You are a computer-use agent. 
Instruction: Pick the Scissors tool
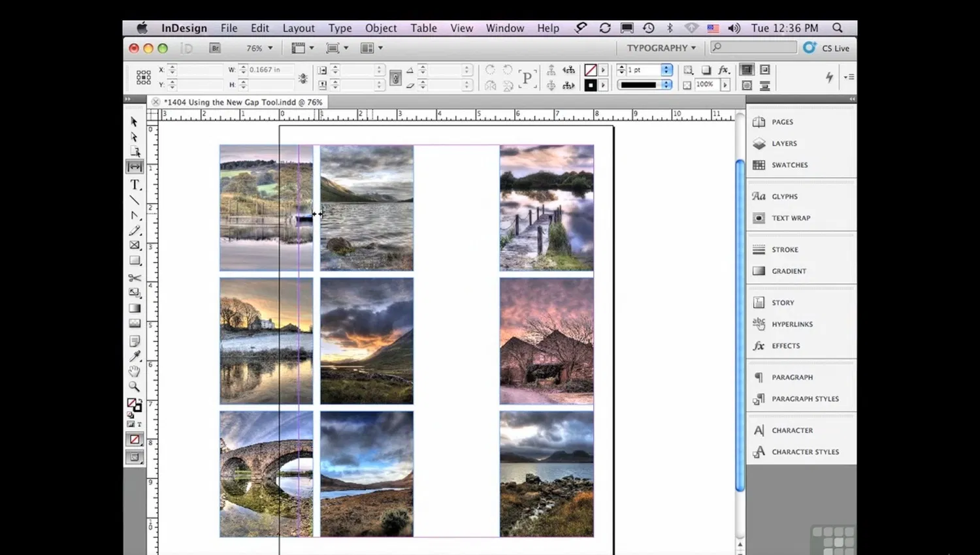click(135, 278)
